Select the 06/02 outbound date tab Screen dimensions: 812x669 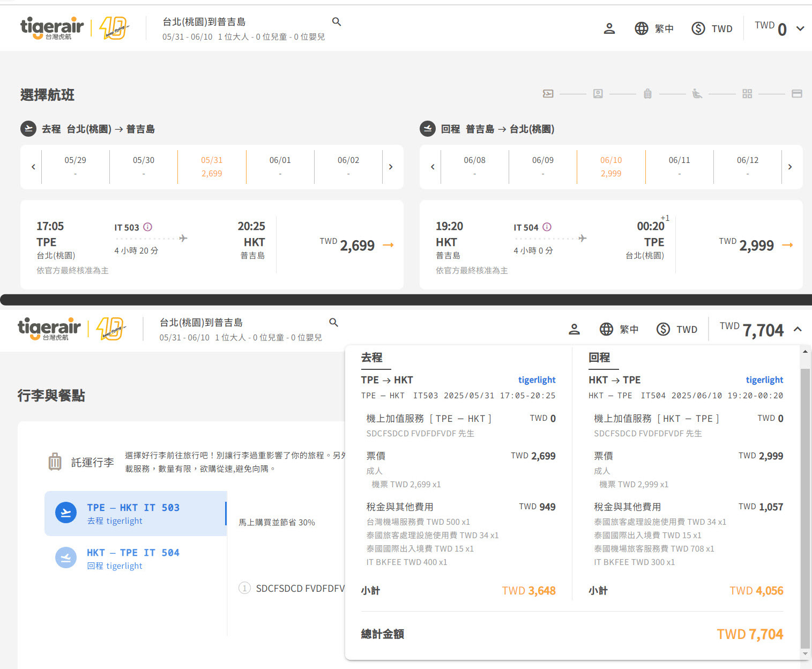point(348,167)
